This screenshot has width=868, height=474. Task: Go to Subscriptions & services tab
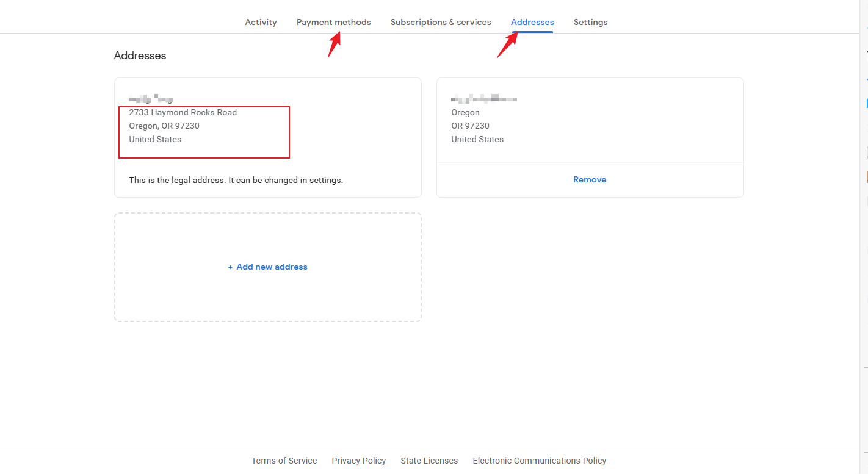click(x=441, y=22)
